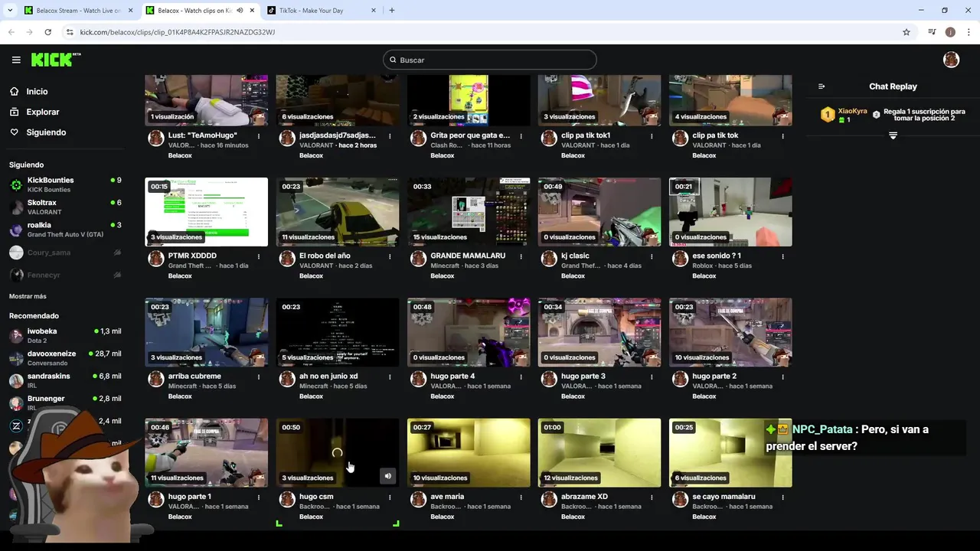
Task: Open options menu for ese sonido ? 1 clip
Action: (782, 256)
